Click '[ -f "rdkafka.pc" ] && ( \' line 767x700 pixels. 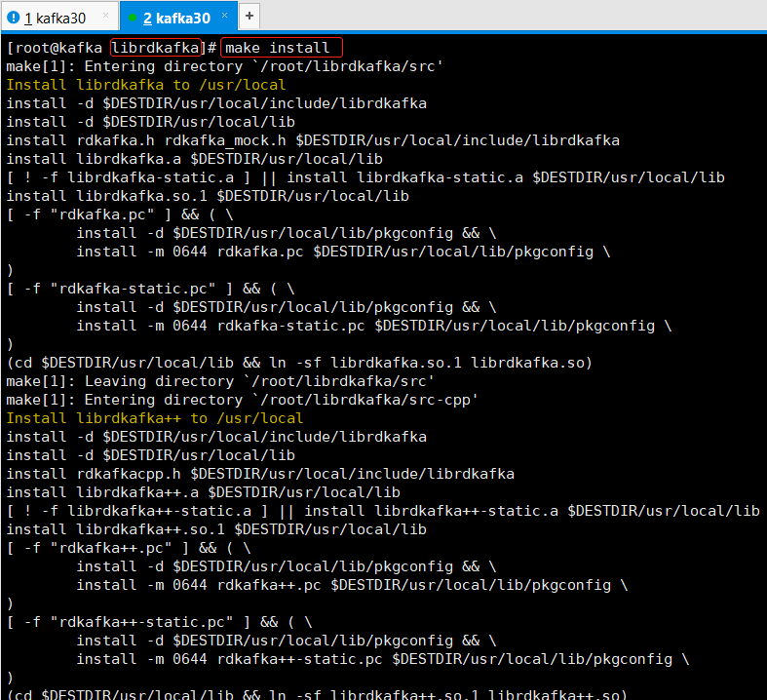(x=120, y=214)
